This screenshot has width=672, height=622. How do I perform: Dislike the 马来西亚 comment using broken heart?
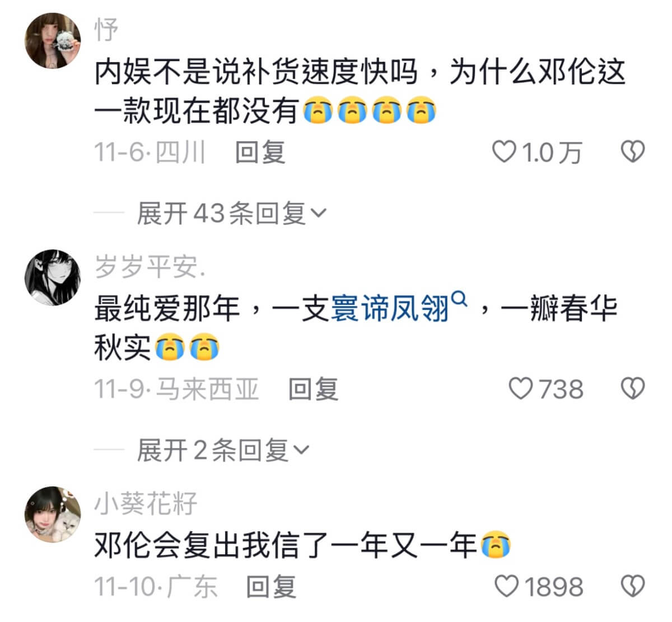coord(633,388)
